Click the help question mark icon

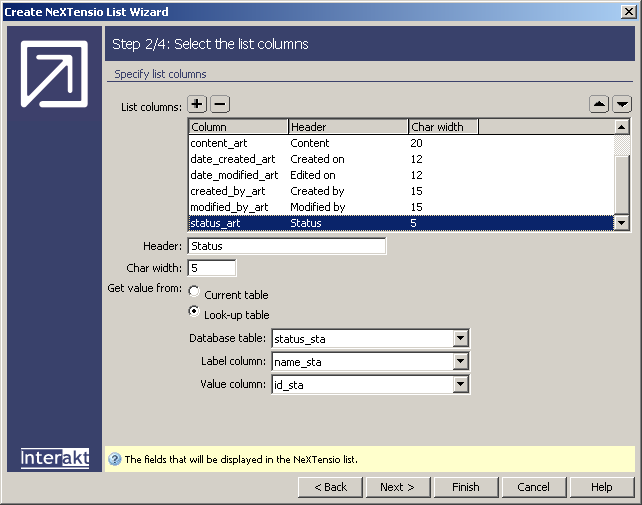pyautogui.click(x=115, y=459)
